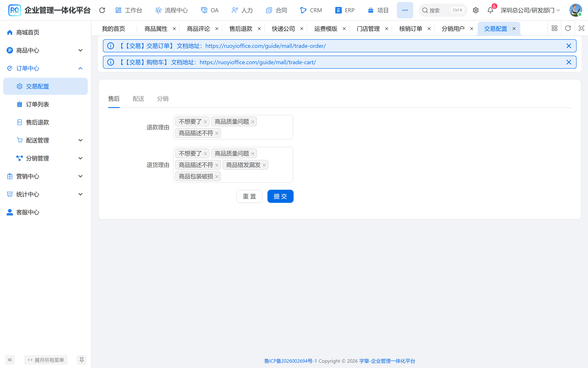Close the trade-cart documentation alert
The image size is (588, 368).
tap(569, 62)
